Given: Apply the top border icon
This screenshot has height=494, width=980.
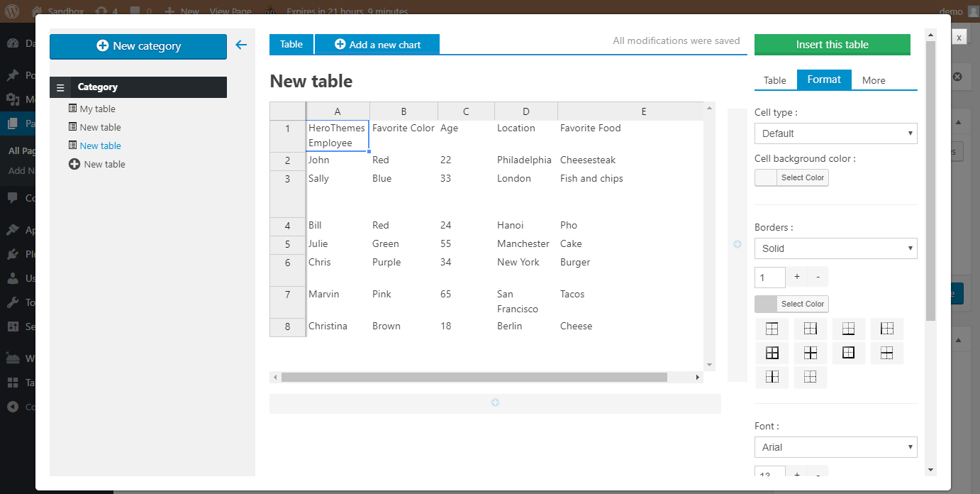Looking at the screenshot, I should click(772, 329).
